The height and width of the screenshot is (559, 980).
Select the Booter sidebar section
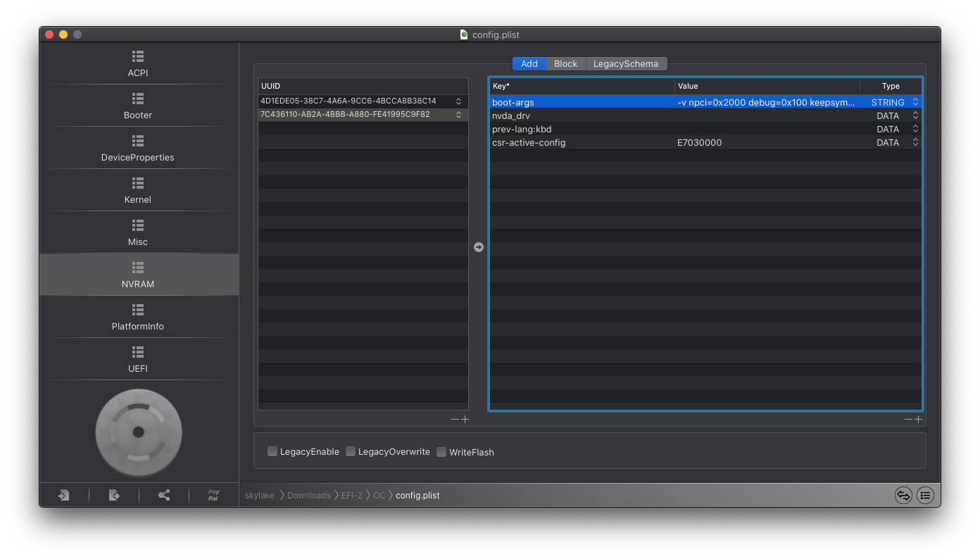[x=138, y=106]
